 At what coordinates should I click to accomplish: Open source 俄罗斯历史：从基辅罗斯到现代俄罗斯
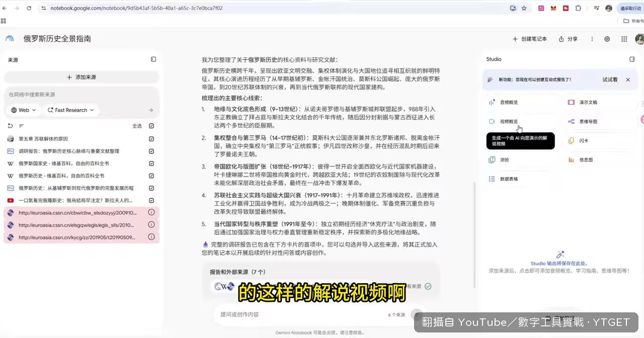[x=76, y=188]
